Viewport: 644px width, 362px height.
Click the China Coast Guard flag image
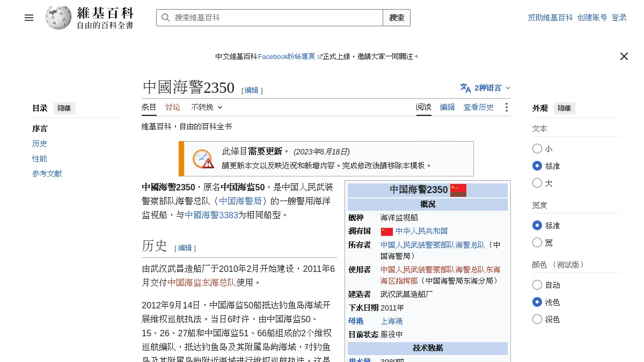[458, 190]
